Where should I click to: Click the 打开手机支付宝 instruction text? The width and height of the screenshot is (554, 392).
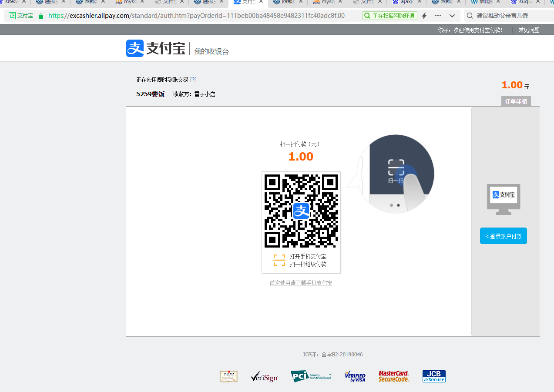point(308,257)
